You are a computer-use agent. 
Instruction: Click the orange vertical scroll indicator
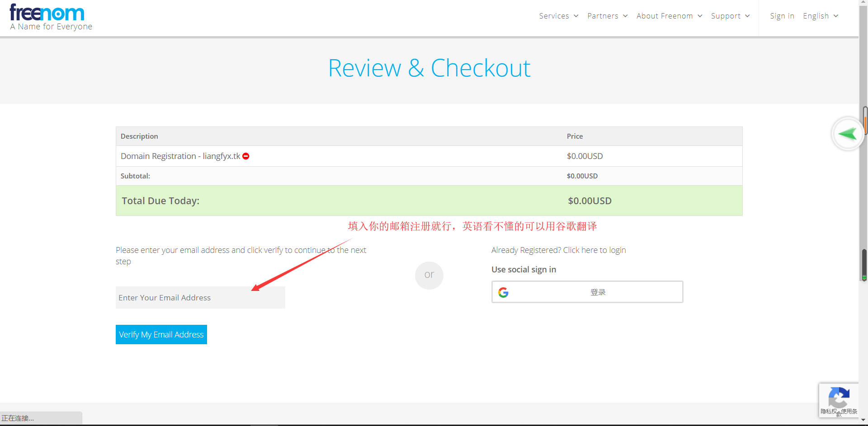(865, 122)
